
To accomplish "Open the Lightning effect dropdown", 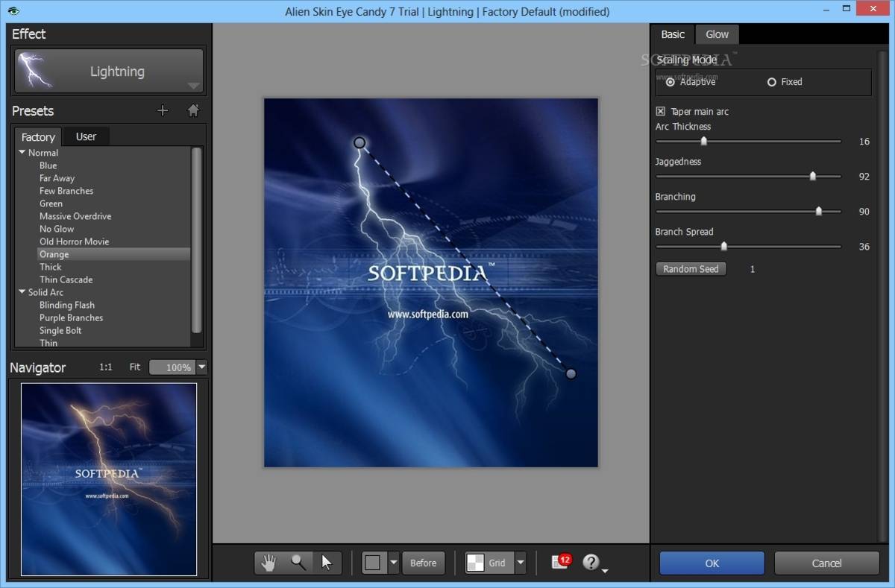I will (x=194, y=85).
